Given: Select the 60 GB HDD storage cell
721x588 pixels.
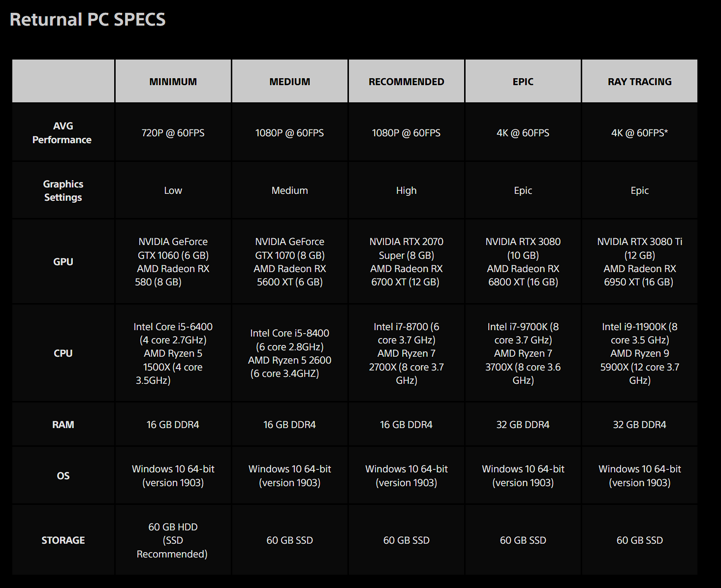Looking at the screenshot, I should click(173, 540).
